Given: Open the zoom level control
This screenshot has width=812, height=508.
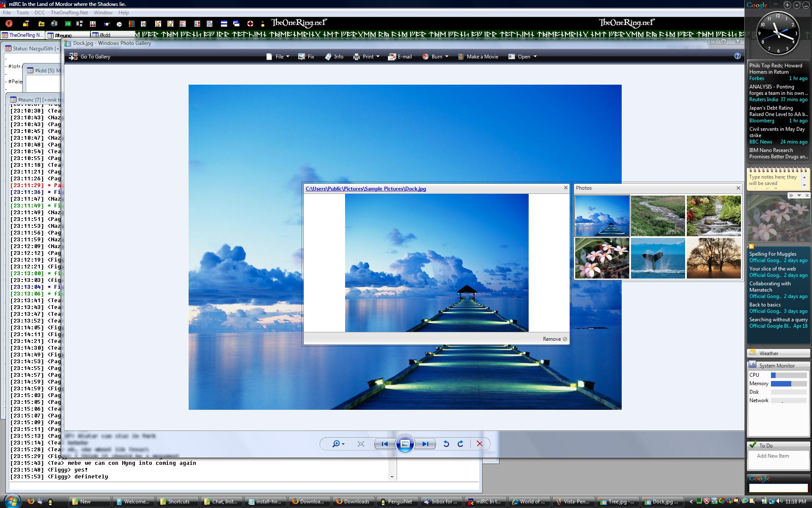Looking at the screenshot, I should [x=338, y=444].
